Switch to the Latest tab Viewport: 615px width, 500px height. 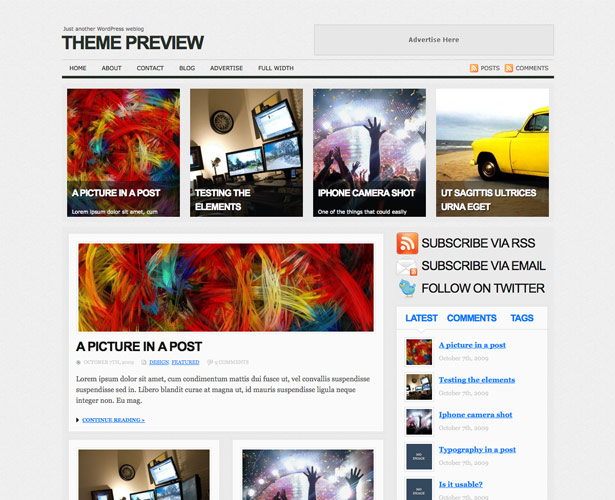[x=421, y=318]
